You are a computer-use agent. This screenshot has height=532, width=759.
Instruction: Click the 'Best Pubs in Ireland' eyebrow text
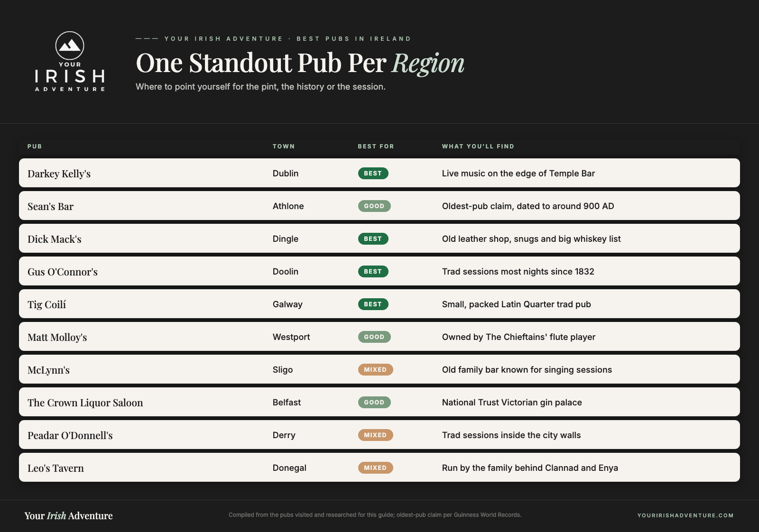click(353, 39)
